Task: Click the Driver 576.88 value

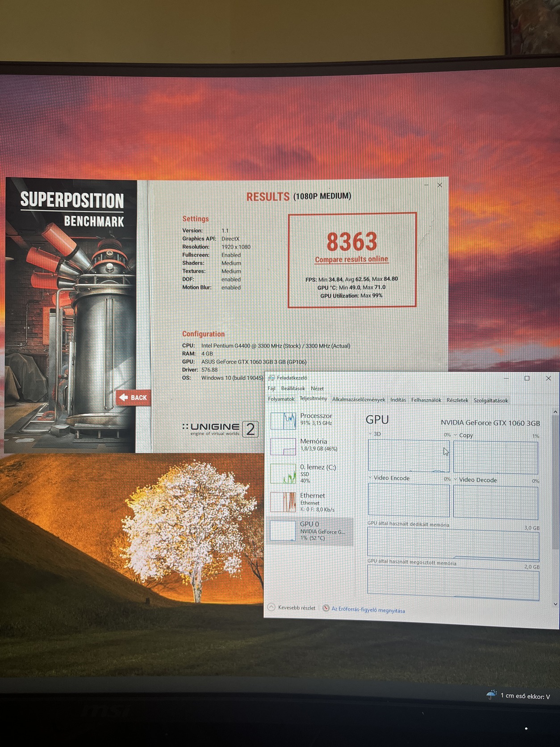Action: (209, 370)
